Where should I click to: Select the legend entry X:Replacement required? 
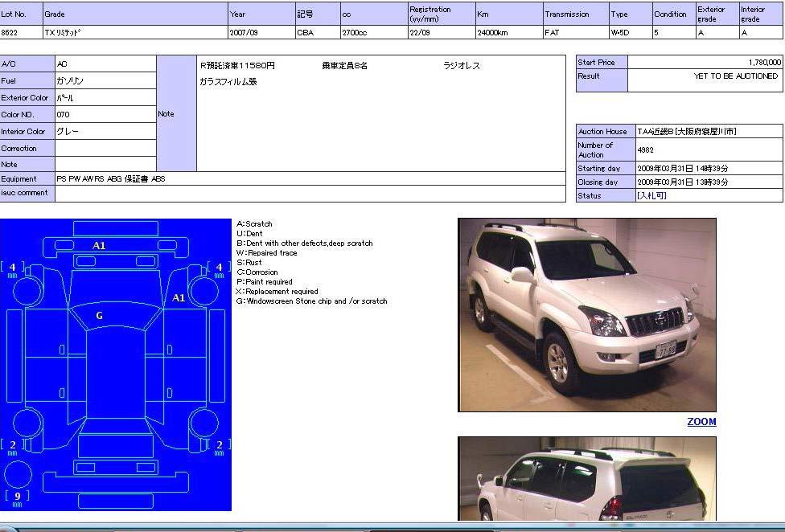(277, 292)
